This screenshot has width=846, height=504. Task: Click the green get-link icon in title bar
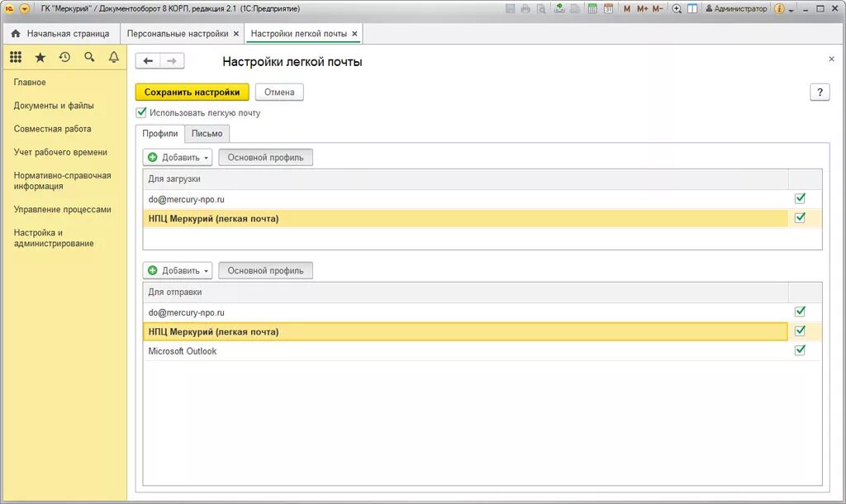coord(559,8)
